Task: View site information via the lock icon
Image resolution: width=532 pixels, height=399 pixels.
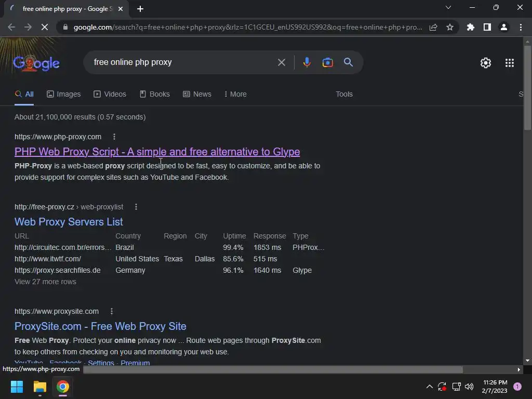Action: click(65, 27)
